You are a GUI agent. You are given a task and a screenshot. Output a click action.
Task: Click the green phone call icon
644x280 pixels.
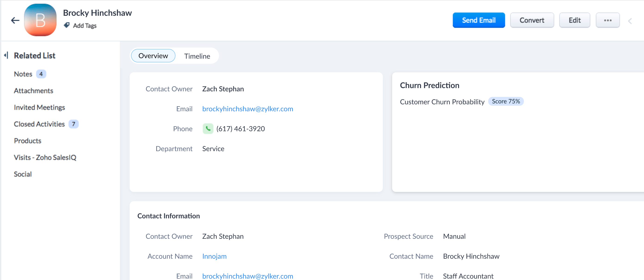(208, 129)
